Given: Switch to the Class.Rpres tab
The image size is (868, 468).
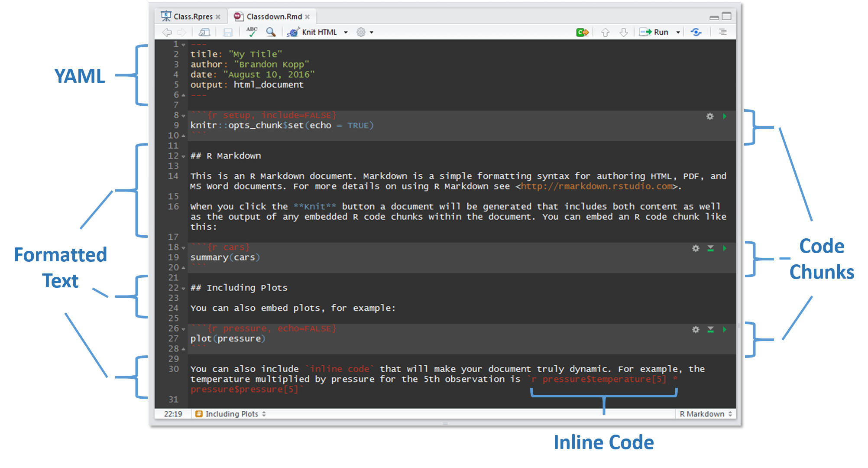Looking at the screenshot, I should click(191, 16).
